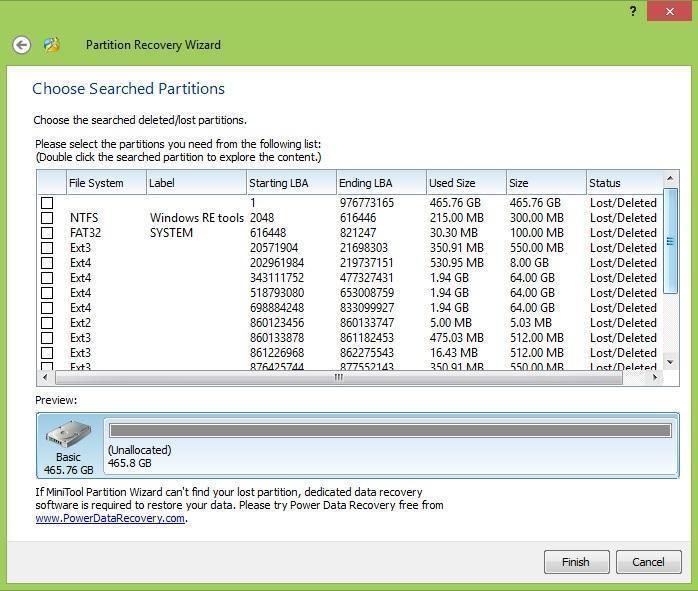The image size is (698, 591).
Task: Enable checkbox for the 8.00 GB Ext4 partition
Action: (47, 263)
